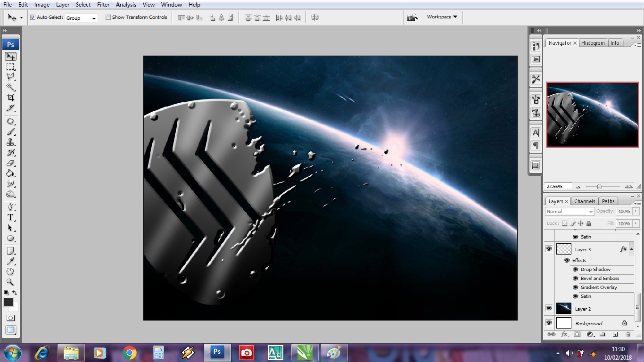Toggle Quick Mask mode
The height and width of the screenshot is (362, 644).
click(x=10, y=318)
